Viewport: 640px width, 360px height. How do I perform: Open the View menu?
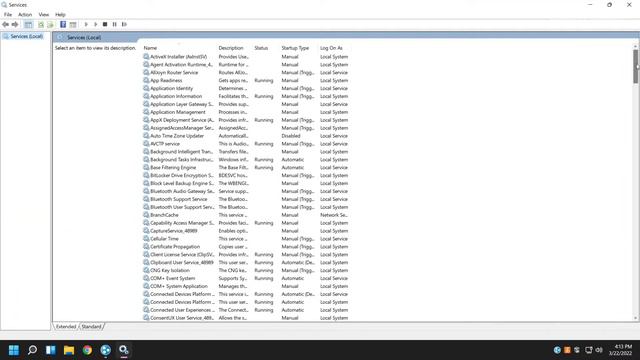coord(44,14)
